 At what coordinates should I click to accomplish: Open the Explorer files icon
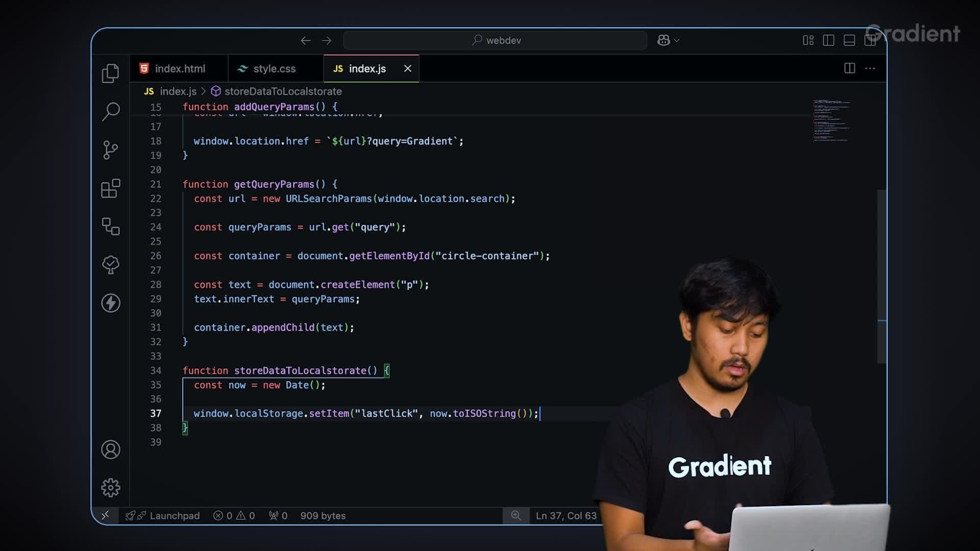coord(110,73)
